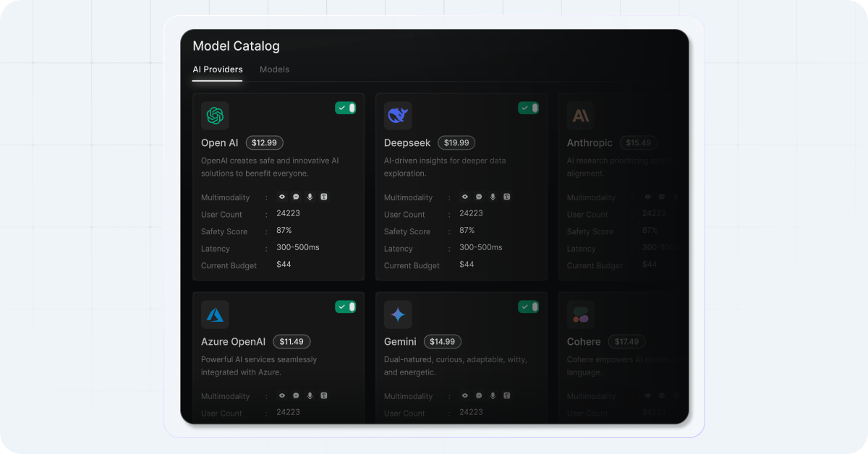Screen dimensions: 868x454
Task: Turn off the Deepseek toggle switch
Action: click(529, 107)
